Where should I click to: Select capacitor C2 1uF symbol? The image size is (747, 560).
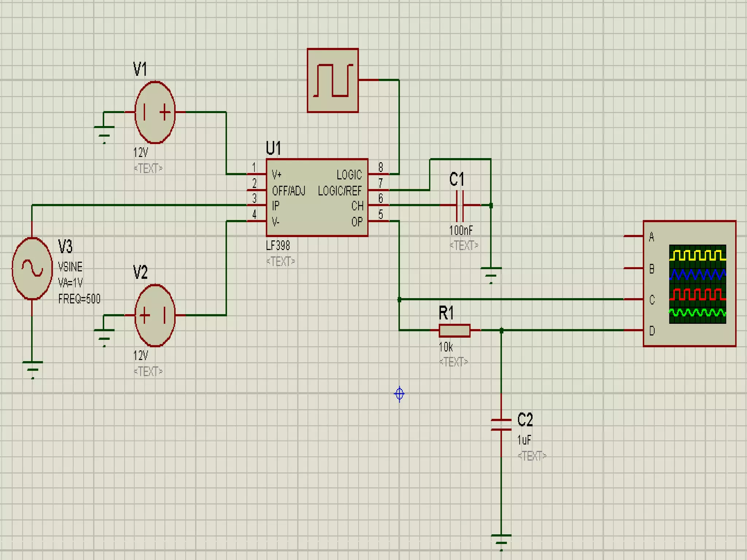point(501,425)
